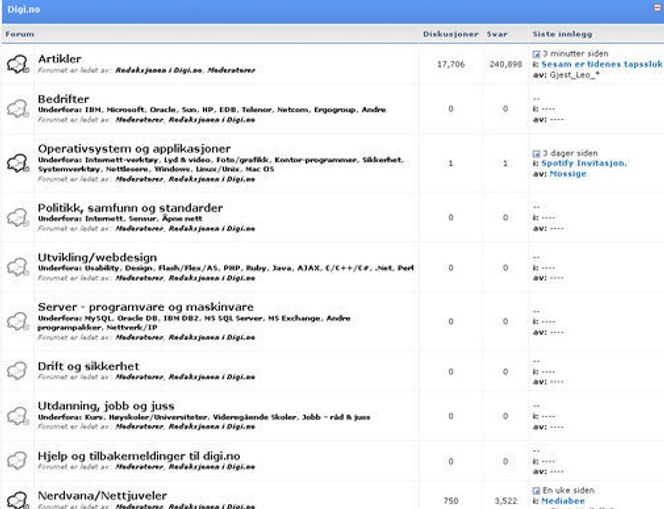
Task: Collapse the Digi.no category with the header toggle
Action: [x=658, y=8]
